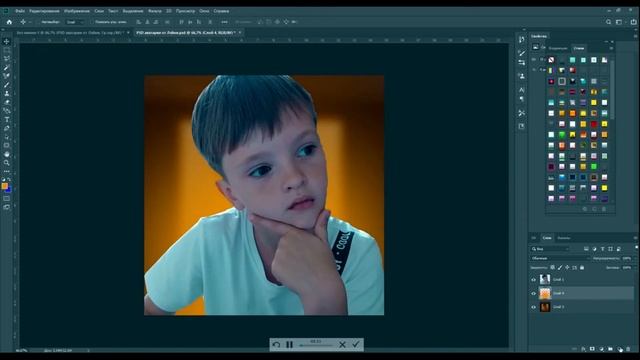The height and width of the screenshot is (360, 640).
Task: Open the Файл menu
Action: point(20,11)
